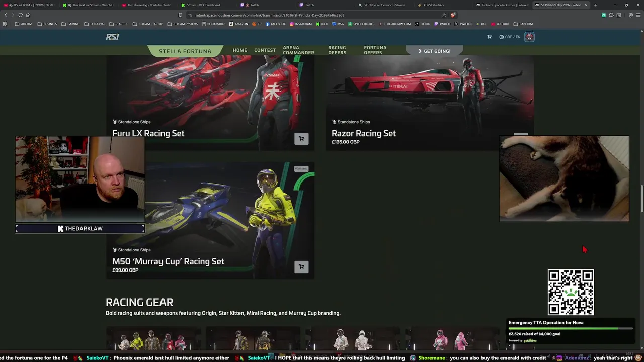Expand the BUSINESS bookmarks folder
644x362 pixels.
click(47, 24)
